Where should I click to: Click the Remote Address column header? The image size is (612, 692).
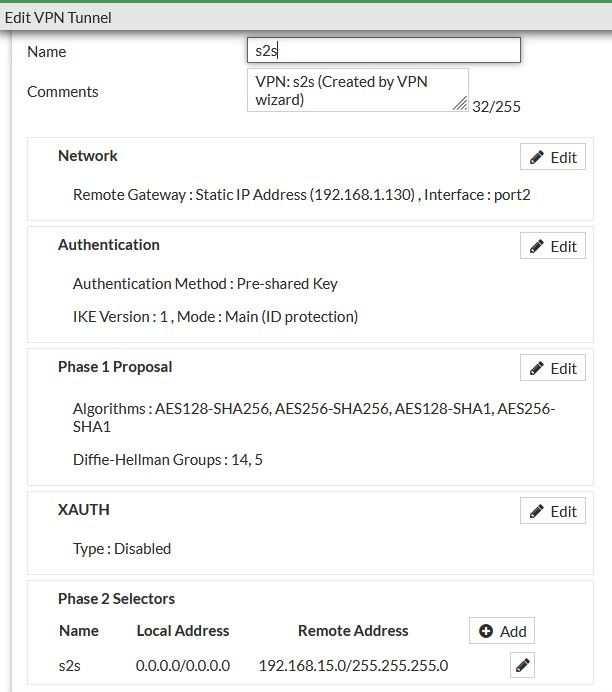point(353,631)
